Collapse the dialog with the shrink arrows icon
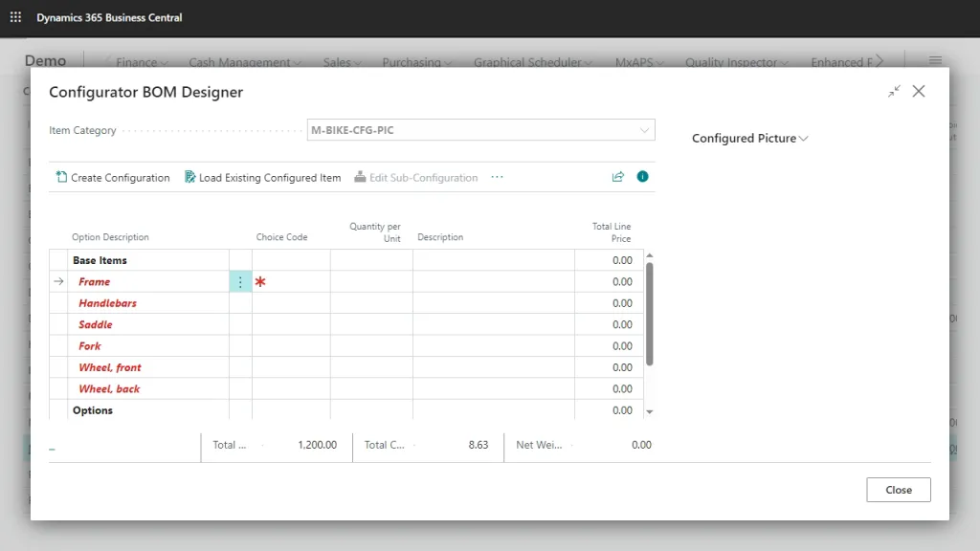The width and height of the screenshot is (980, 551). point(894,91)
